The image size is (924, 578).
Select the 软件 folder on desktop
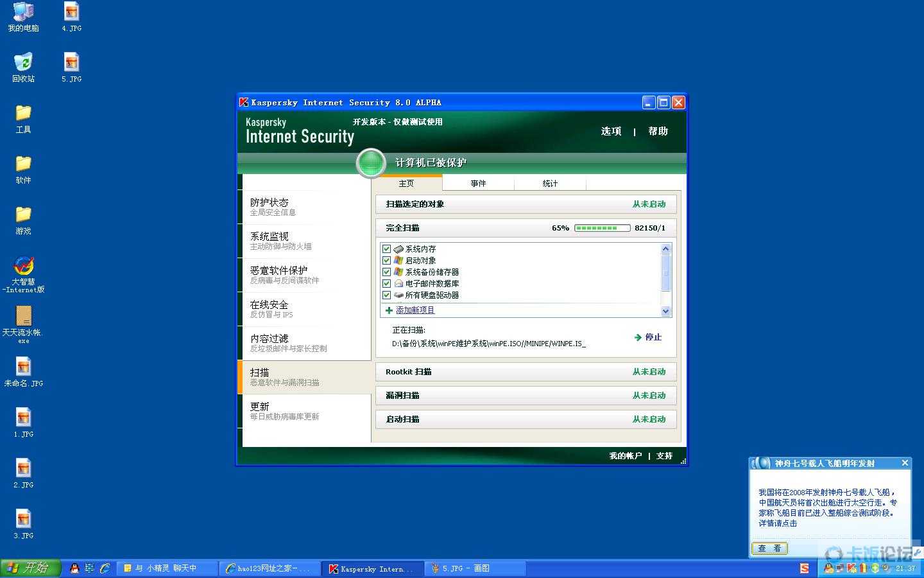(x=23, y=169)
